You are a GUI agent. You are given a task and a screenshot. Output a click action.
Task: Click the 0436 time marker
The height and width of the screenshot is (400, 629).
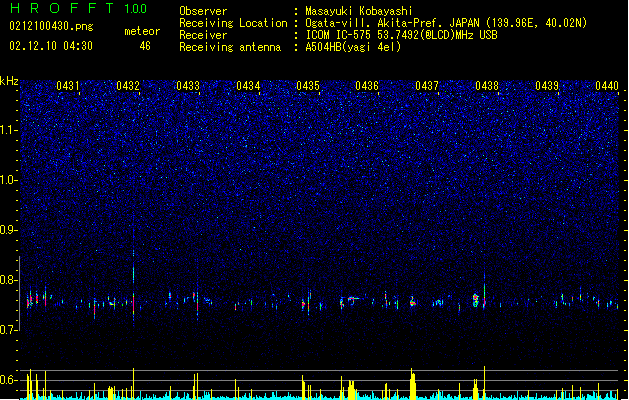coord(367,86)
